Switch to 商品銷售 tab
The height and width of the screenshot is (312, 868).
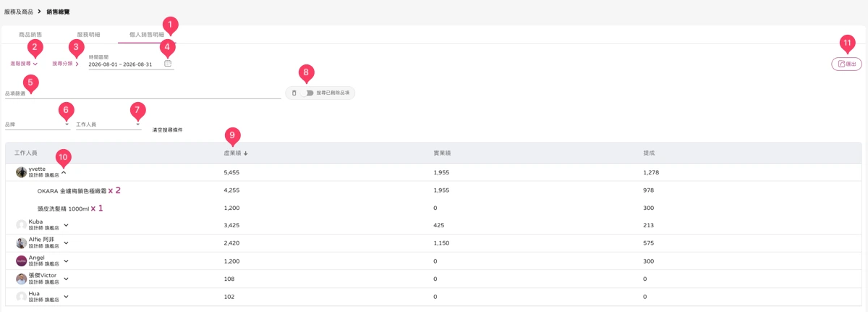30,34
